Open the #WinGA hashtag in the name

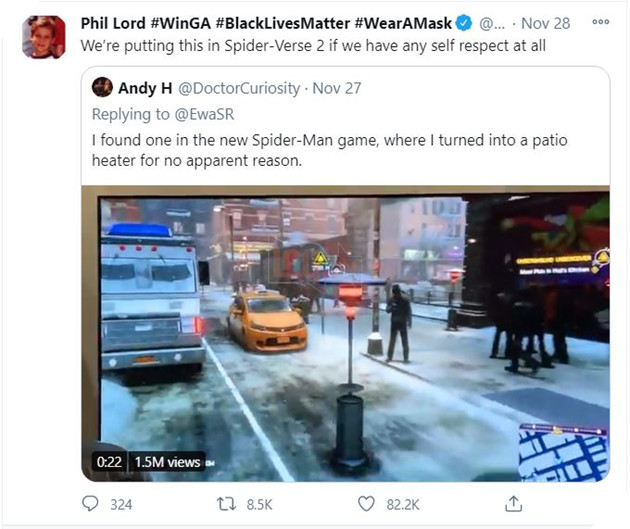point(180,23)
